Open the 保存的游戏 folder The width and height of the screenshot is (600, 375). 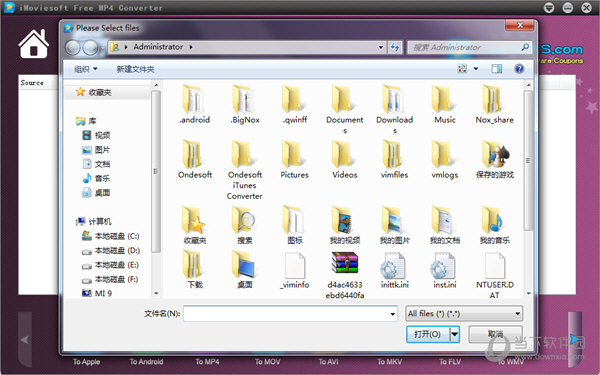(x=494, y=159)
